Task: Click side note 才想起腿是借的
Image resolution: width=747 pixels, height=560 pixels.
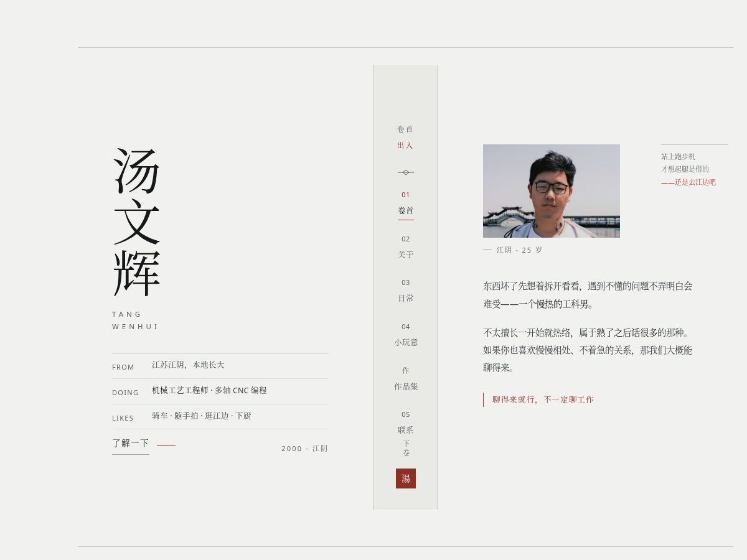Action: (685, 169)
